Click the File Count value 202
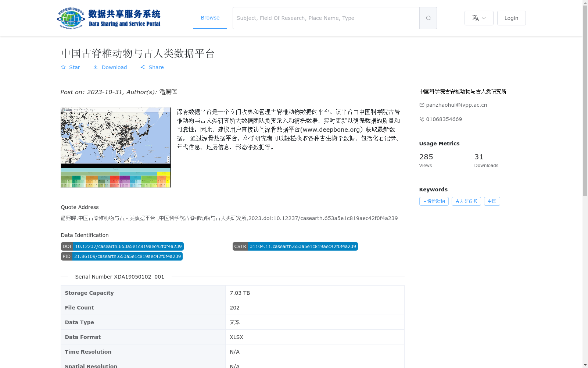This screenshot has height=368, width=588. (x=234, y=308)
